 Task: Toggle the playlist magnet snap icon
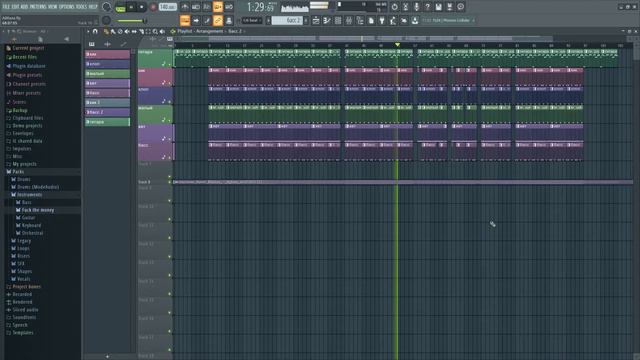(x=95, y=31)
